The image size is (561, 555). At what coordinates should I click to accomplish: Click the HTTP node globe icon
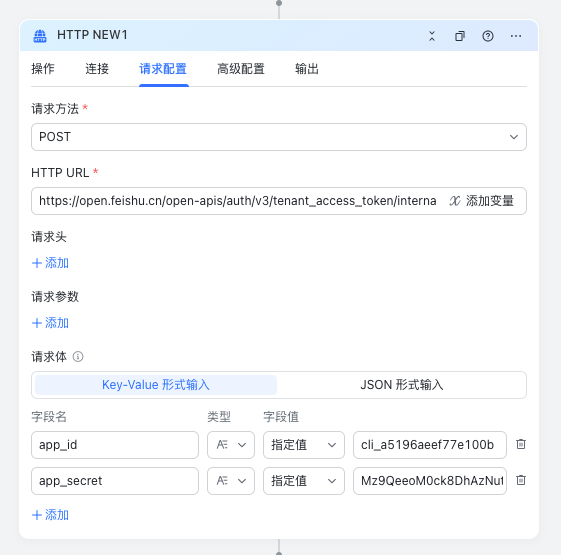[x=40, y=36]
